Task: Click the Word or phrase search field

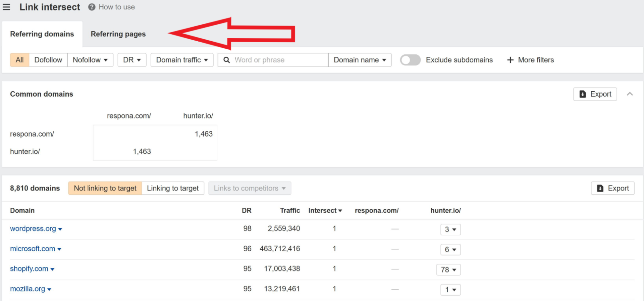Action: (x=273, y=60)
